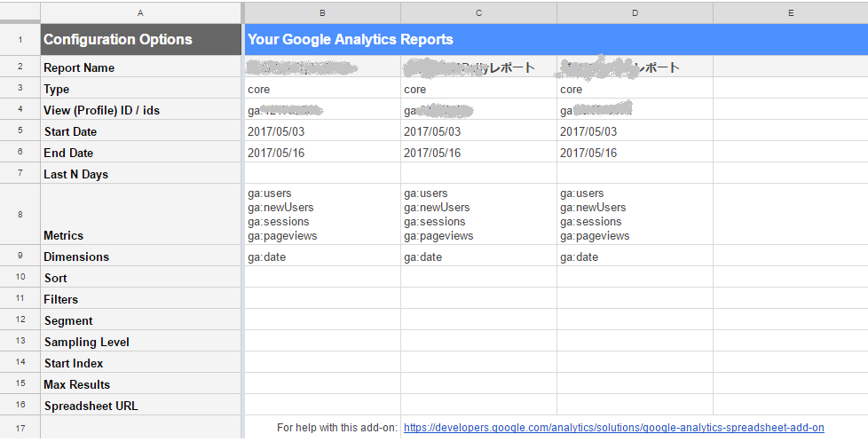Select column B header
The width and height of the screenshot is (868, 442).
point(322,12)
